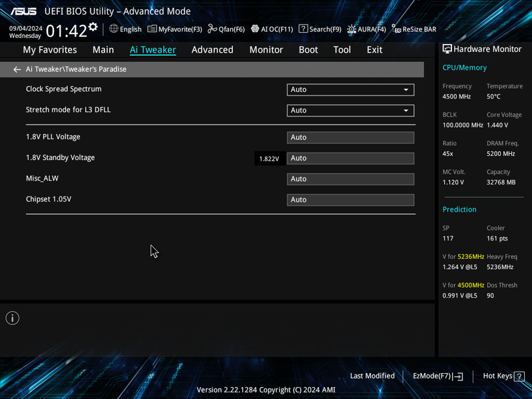Click the 32768 MB capacity value
Screen dimensions: 532x399
(x=501, y=183)
